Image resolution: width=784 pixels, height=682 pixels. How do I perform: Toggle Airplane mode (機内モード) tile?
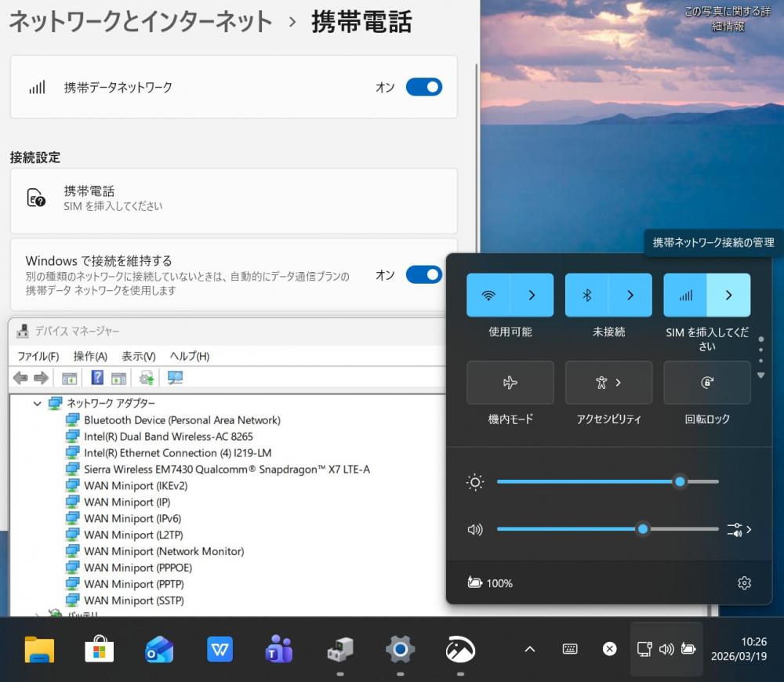pos(510,383)
